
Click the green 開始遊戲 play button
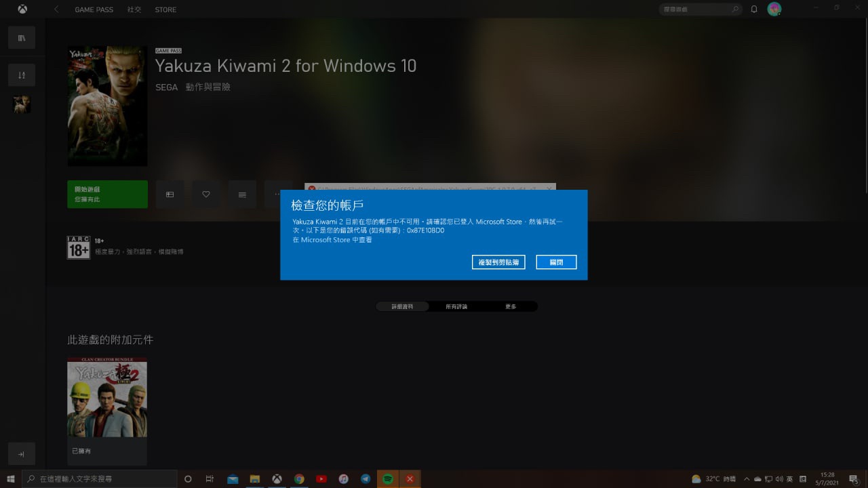click(107, 194)
